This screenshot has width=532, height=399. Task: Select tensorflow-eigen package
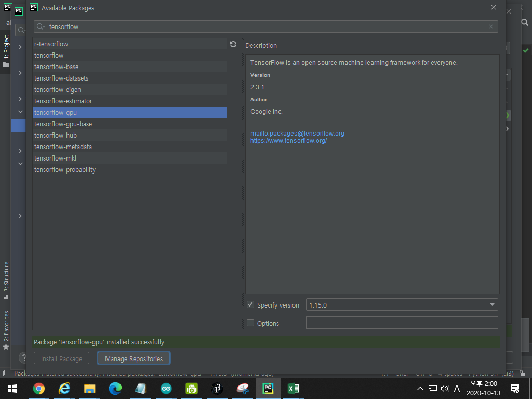tap(129, 89)
